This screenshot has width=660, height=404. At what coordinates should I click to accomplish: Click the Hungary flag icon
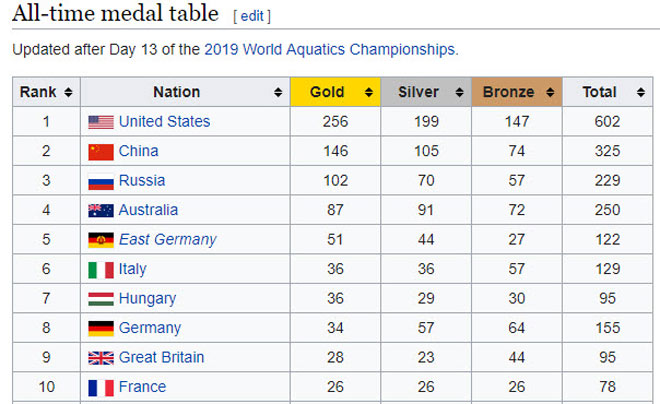point(101,299)
